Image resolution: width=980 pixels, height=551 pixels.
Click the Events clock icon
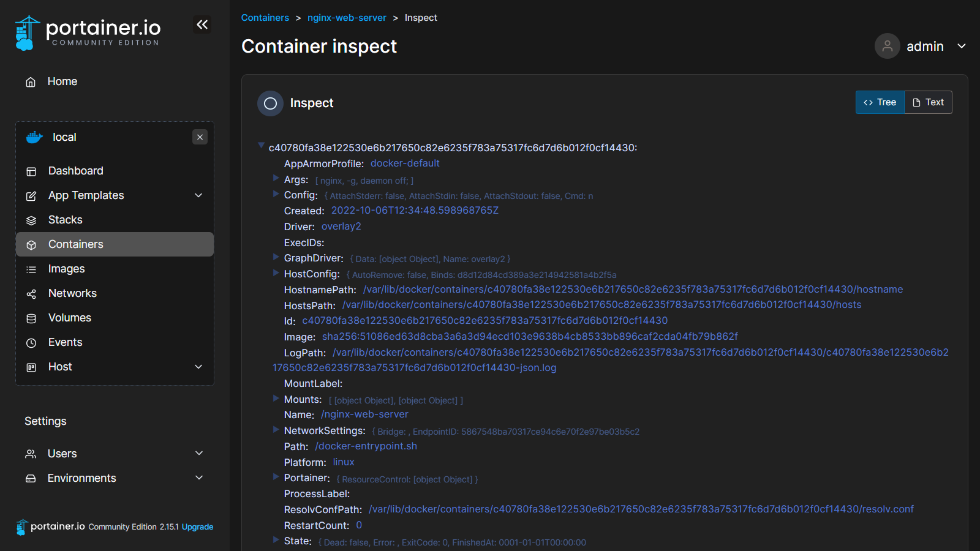[x=31, y=343]
